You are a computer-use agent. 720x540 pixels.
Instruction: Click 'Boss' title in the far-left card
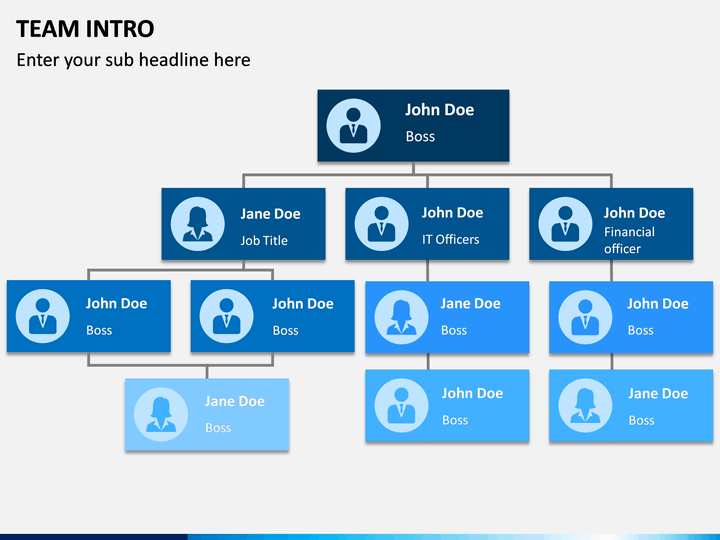99,330
